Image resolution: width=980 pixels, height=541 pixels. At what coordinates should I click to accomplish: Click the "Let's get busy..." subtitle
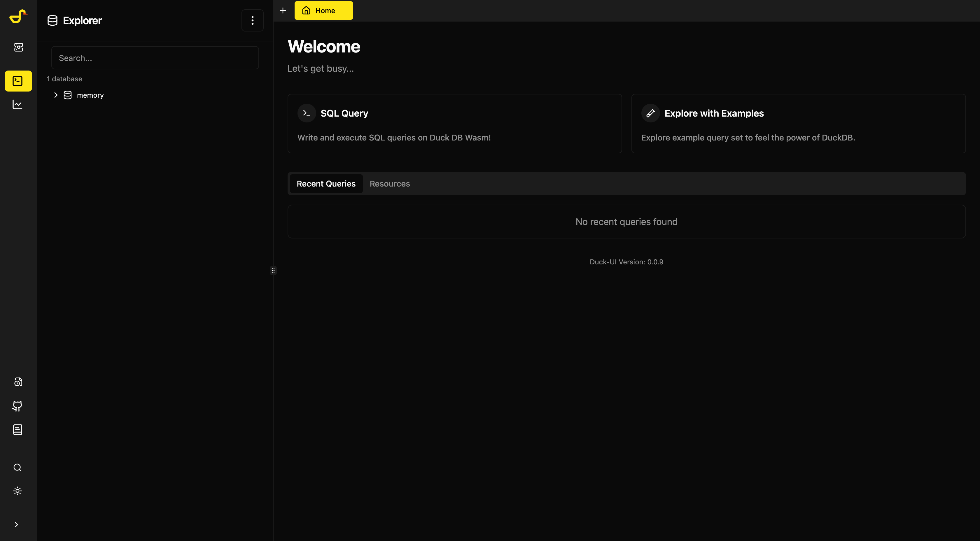tap(321, 68)
